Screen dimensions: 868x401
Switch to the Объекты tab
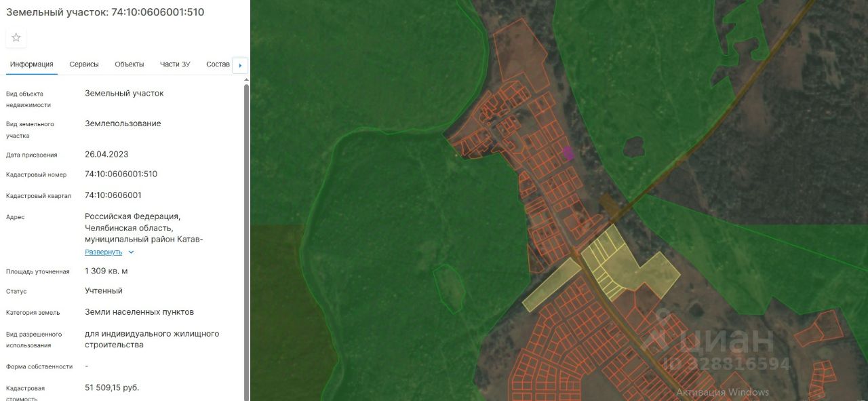point(130,64)
